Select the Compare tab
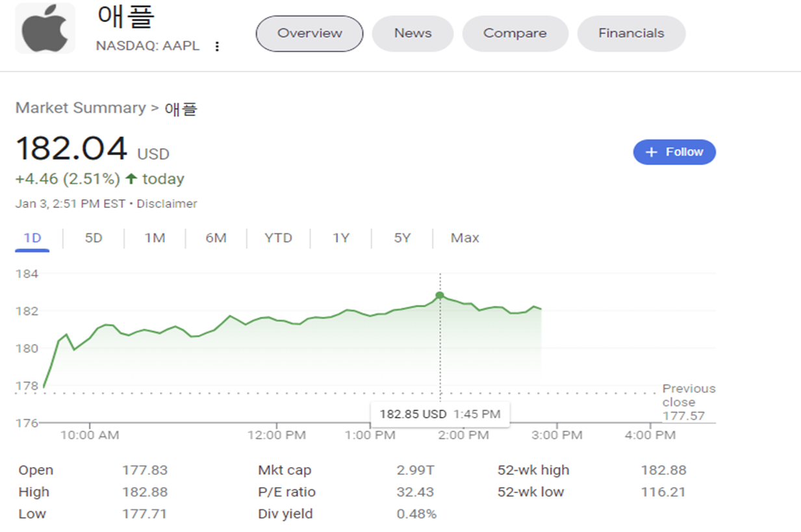 pyautogui.click(x=515, y=32)
